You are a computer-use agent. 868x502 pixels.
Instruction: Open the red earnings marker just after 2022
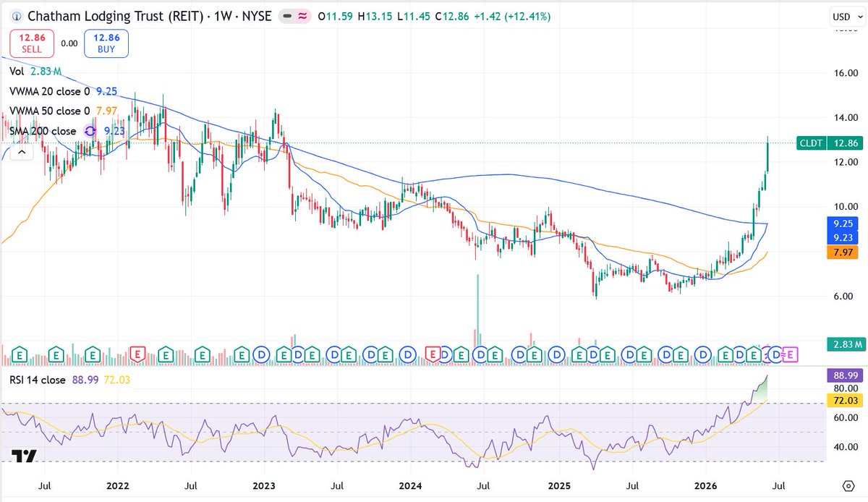[137, 354]
